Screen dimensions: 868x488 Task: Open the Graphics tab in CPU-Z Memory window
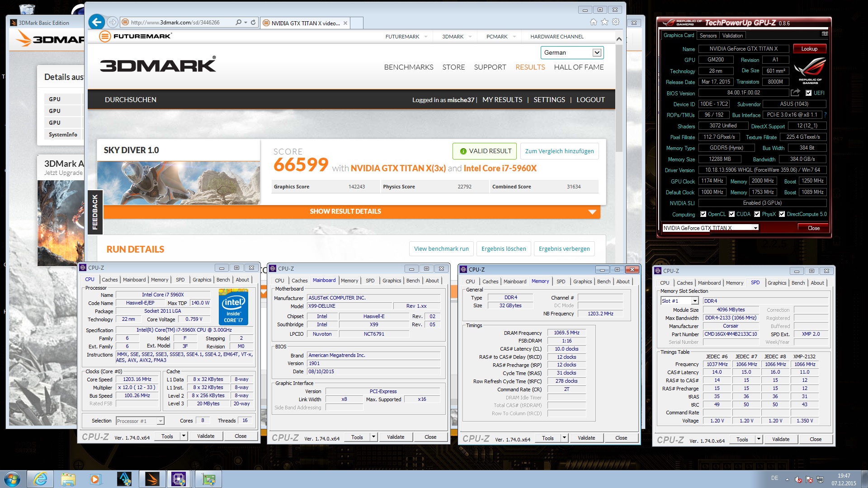click(582, 282)
